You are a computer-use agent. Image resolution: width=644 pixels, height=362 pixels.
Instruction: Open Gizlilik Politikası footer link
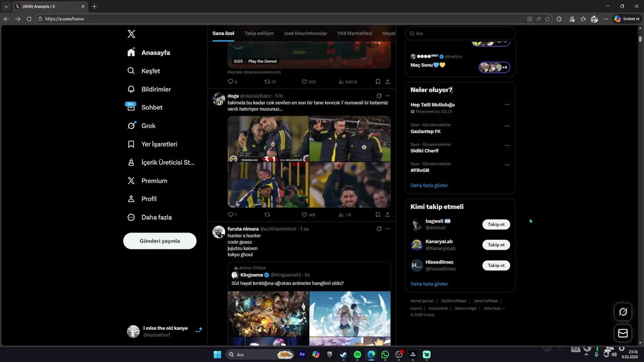pos(454,301)
